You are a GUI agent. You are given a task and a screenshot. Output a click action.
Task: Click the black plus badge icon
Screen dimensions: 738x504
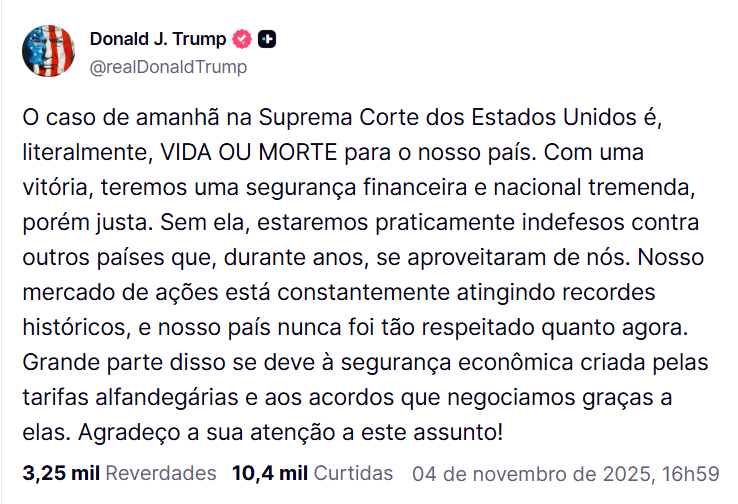click(267, 40)
